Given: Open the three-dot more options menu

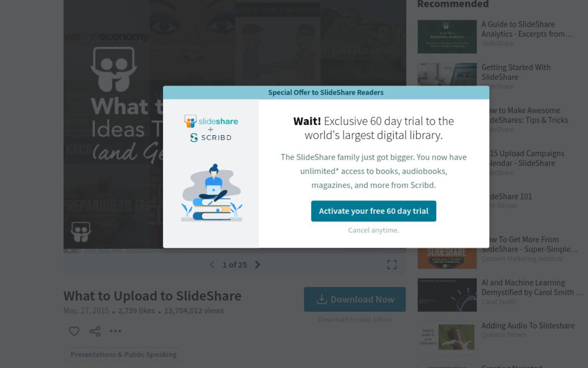Looking at the screenshot, I should [115, 331].
